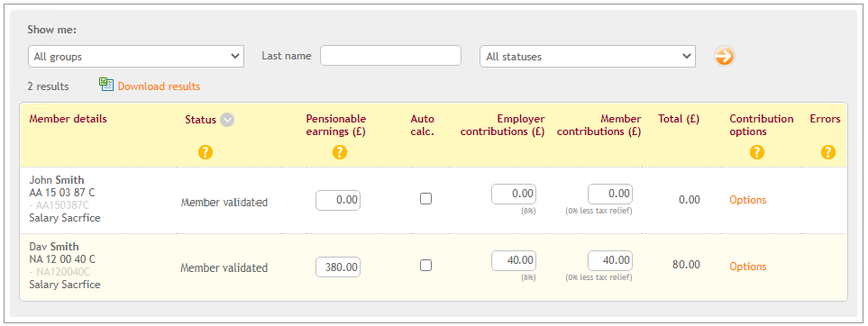Select Dav Smith's member contributions field
Screen dimensions: 868x326
pyautogui.click(x=610, y=260)
